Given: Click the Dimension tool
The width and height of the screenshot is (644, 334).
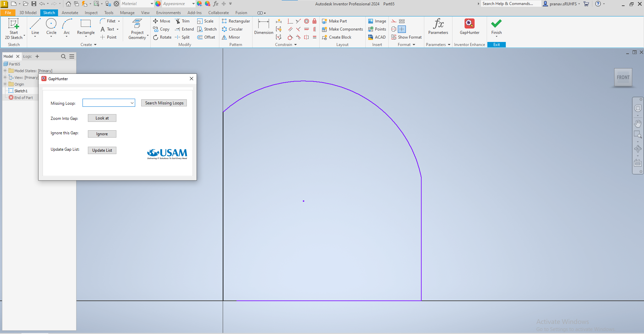Looking at the screenshot, I should pyautogui.click(x=264, y=27).
